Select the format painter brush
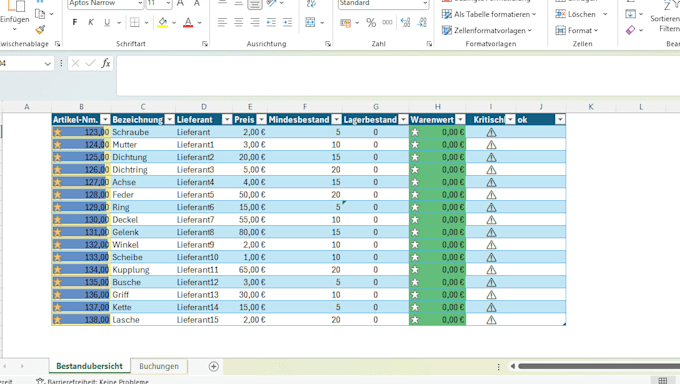This screenshot has height=384, width=680. [x=40, y=30]
